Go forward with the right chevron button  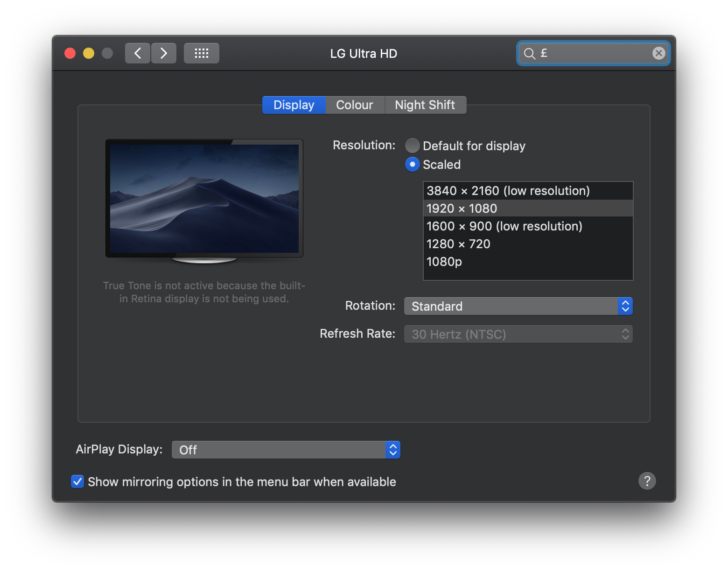click(164, 53)
